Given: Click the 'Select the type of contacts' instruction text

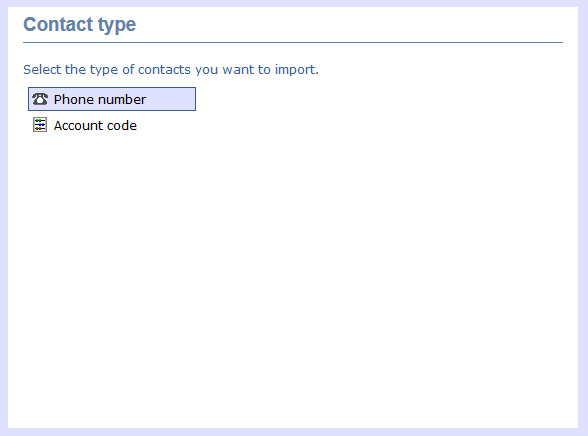Looking at the screenshot, I should pyautogui.click(x=171, y=70).
